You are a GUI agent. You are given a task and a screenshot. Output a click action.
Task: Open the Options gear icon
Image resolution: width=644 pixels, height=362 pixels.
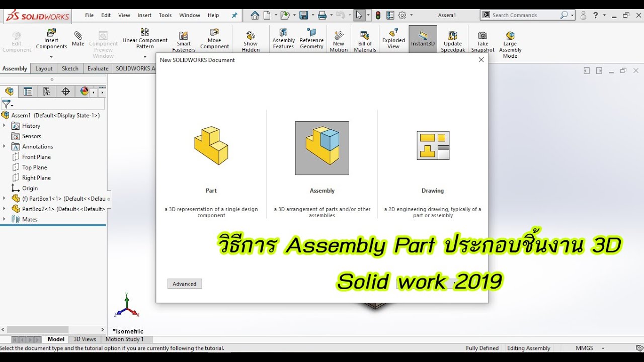pos(402,15)
